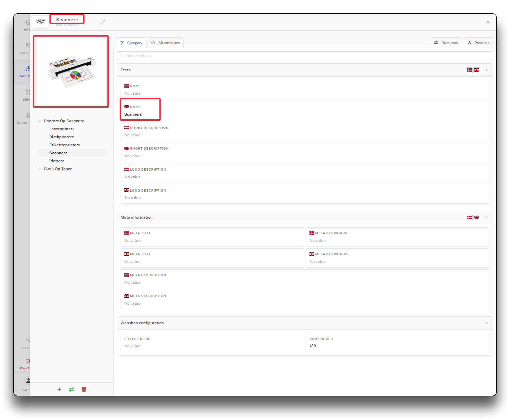Viewport: 510px width, 420px height.
Task: Switch to the All attributes tab
Action: tap(166, 43)
